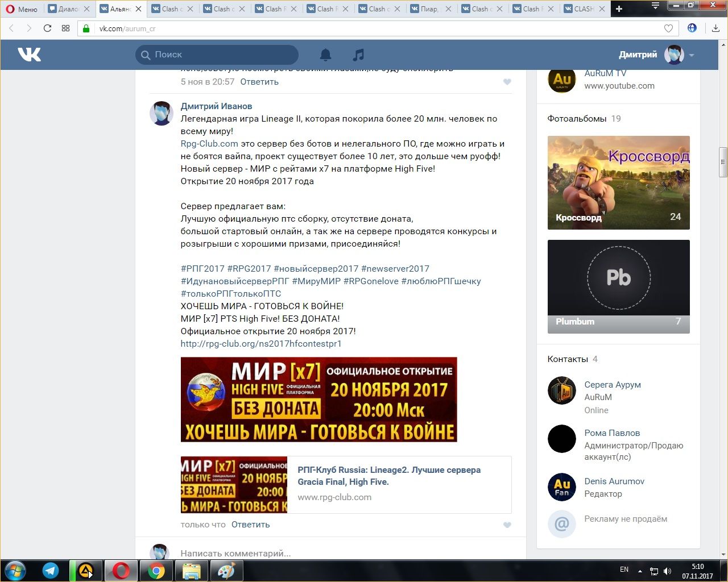The height and width of the screenshot is (582, 728).
Task: Open Opera Меню button
Action: (x=22, y=9)
